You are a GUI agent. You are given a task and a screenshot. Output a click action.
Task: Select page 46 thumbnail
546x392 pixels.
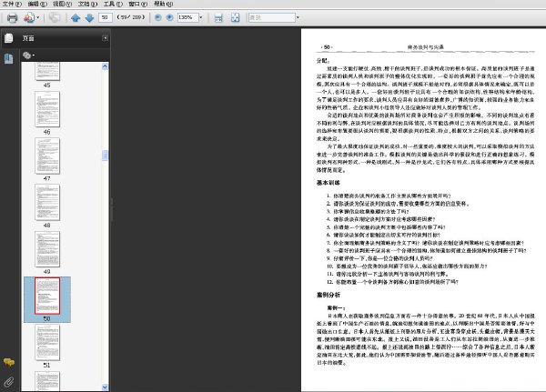click(47, 109)
